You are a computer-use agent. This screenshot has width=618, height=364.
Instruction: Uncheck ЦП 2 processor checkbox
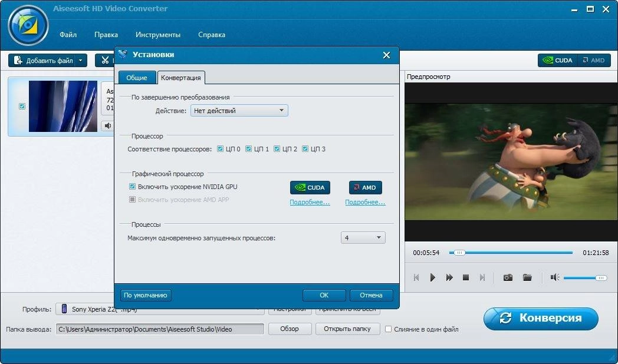(277, 149)
